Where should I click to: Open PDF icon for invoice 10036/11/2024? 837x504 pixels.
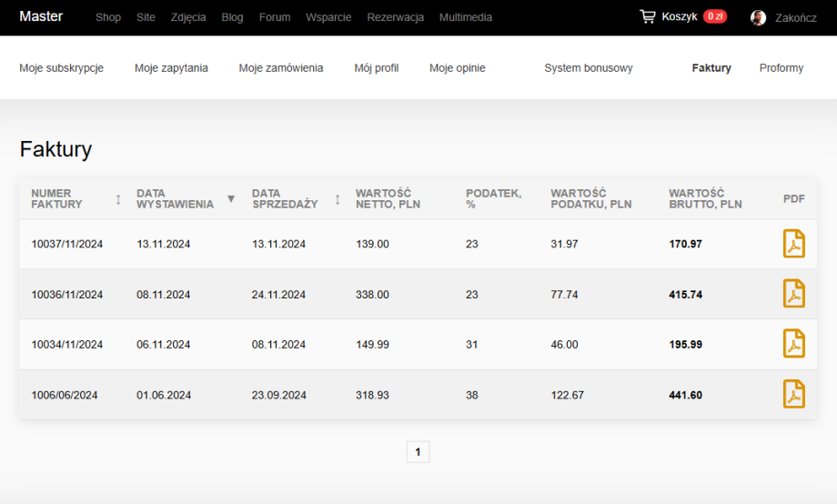pyautogui.click(x=793, y=294)
